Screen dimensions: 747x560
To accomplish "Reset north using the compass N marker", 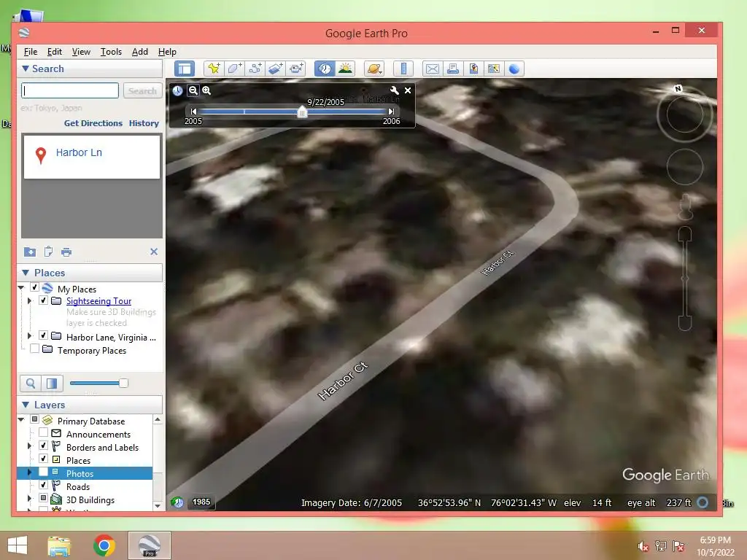I will point(678,88).
